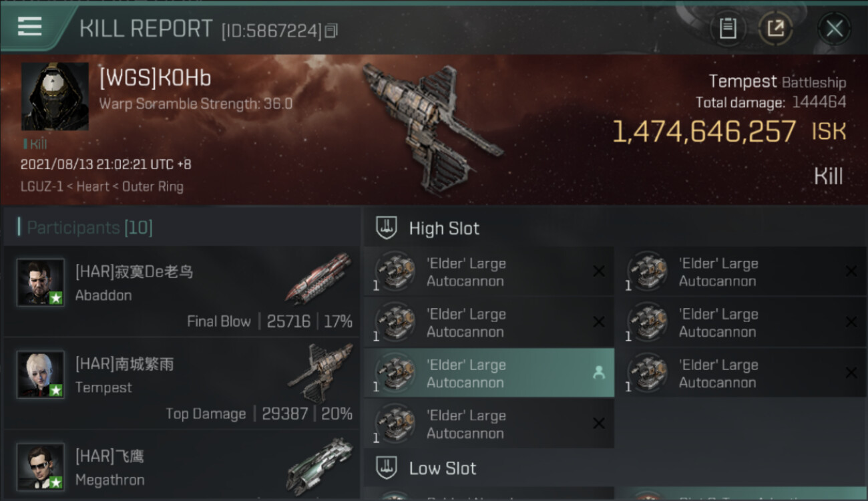Click the Low Slot section icon
The width and height of the screenshot is (868, 501).
(387, 468)
